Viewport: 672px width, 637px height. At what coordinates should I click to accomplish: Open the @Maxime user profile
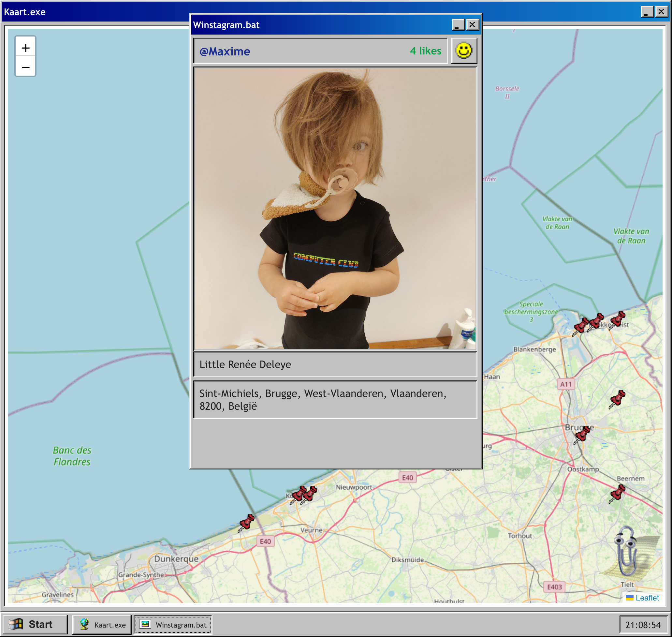(225, 52)
